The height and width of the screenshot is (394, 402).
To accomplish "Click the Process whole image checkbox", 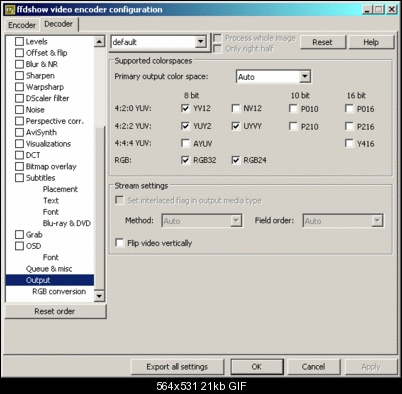I will point(217,38).
